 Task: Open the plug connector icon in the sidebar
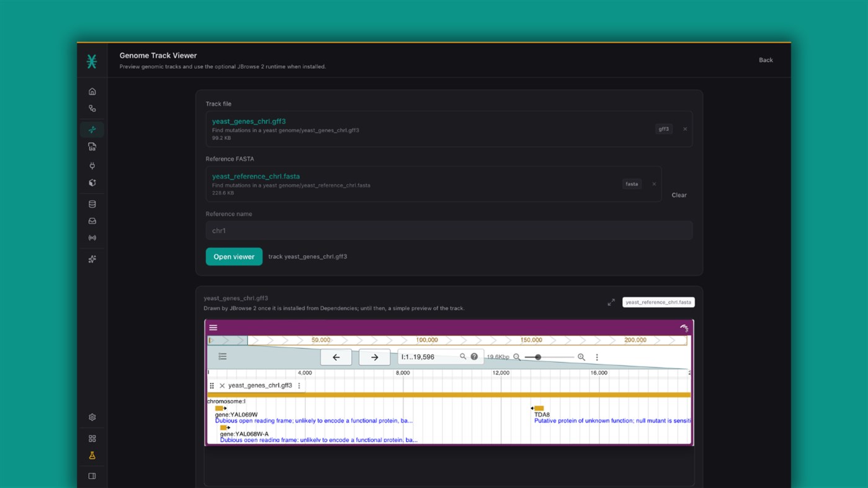click(92, 166)
